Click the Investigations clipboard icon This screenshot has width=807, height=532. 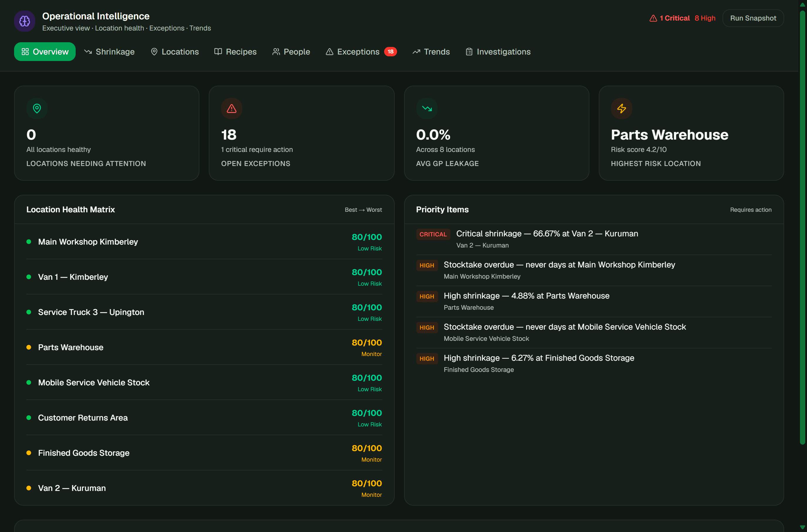pyautogui.click(x=469, y=52)
